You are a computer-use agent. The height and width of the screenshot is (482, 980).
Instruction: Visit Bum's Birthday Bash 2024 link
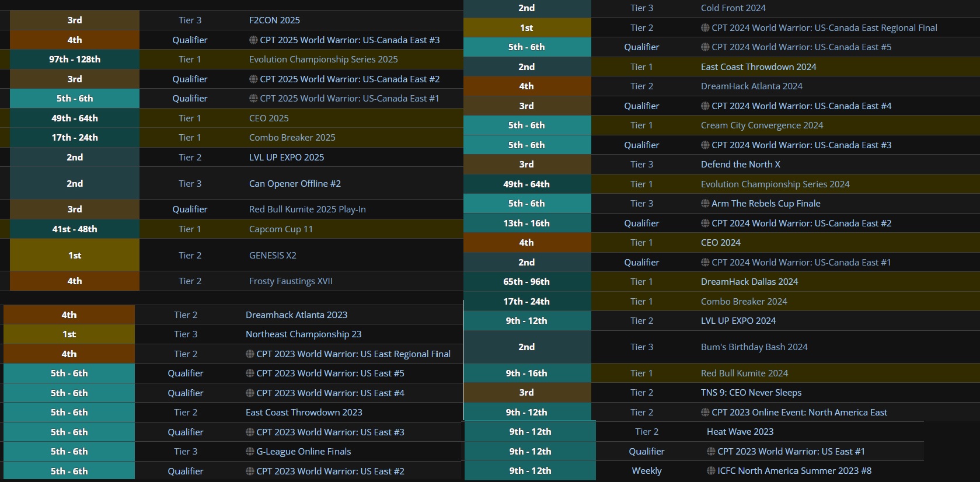[754, 347]
